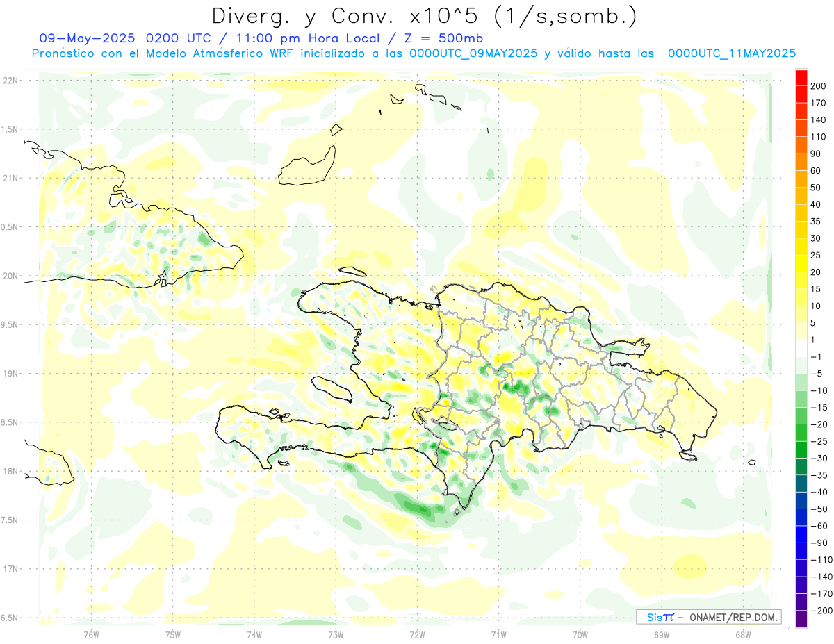
Task: Click the '1.5N' latitude label
Action: (x=10, y=129)
